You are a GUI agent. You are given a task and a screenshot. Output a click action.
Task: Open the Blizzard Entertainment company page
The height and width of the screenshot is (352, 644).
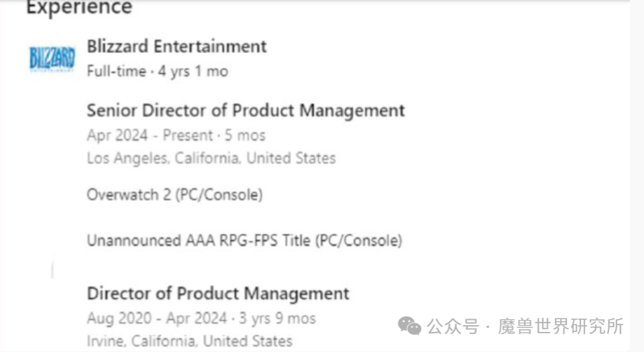pyautogui.click(x=176, y=46)
